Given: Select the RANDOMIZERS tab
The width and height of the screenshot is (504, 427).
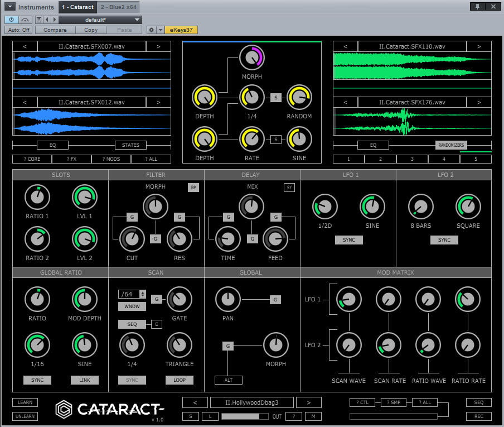Looking at the screenshot, I should (452, 145).
